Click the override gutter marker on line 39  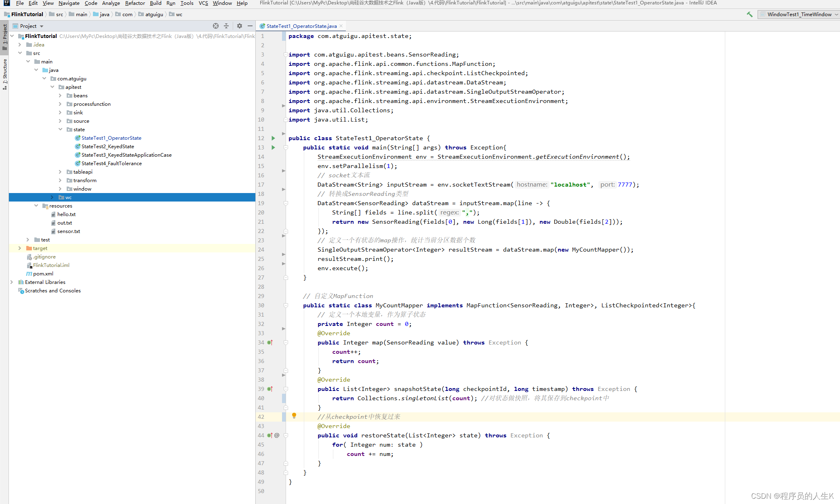(x=270, y=389)
